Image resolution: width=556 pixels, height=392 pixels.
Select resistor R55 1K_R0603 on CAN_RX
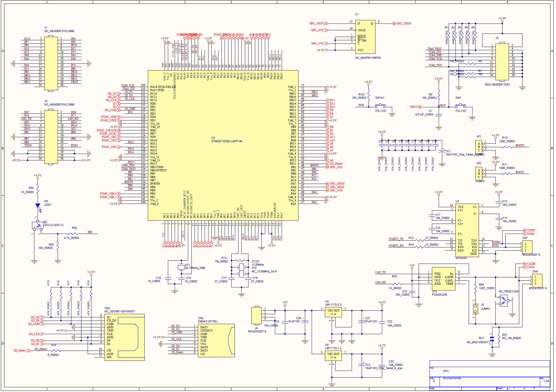coord(398,284)
